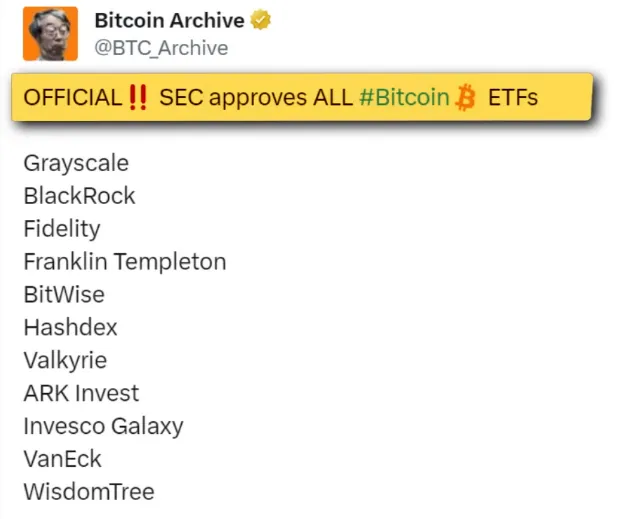Image resolution: width=635 pixels, height=519 pixels.
Task: Select the Valkyrie entry
Action: click(x=65, y=360)
